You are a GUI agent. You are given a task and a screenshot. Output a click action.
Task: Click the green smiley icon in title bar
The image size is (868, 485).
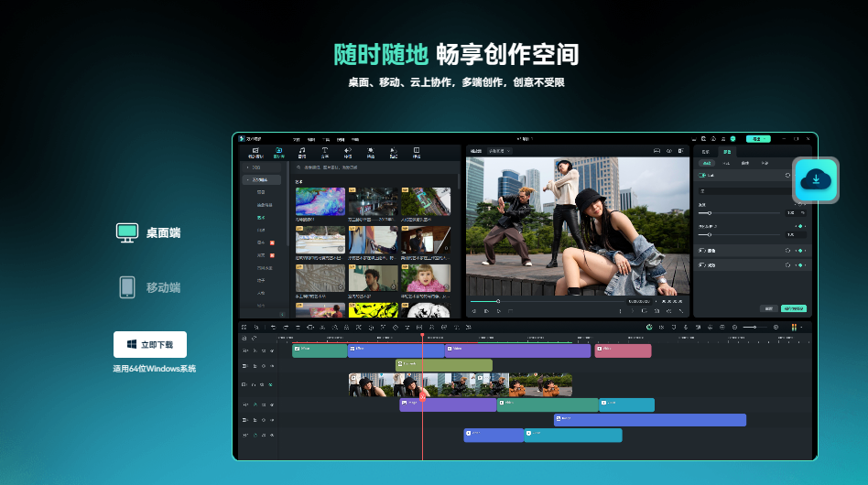point(732,139)
